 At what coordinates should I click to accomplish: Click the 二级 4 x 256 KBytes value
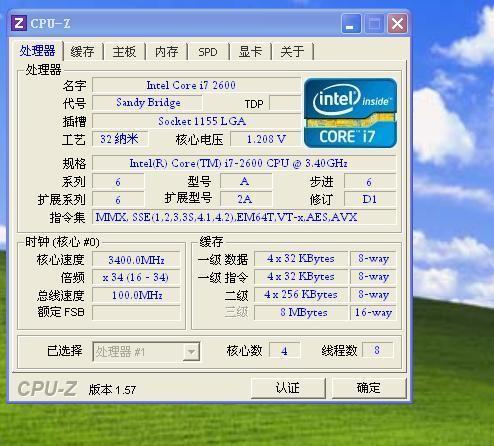pyautogui.click(x=301, y=295)
